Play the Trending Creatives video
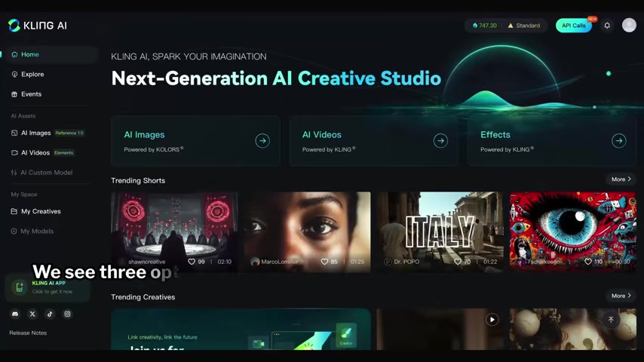The height and width of the screenshot is (362, 644). [x=492, y=319]
